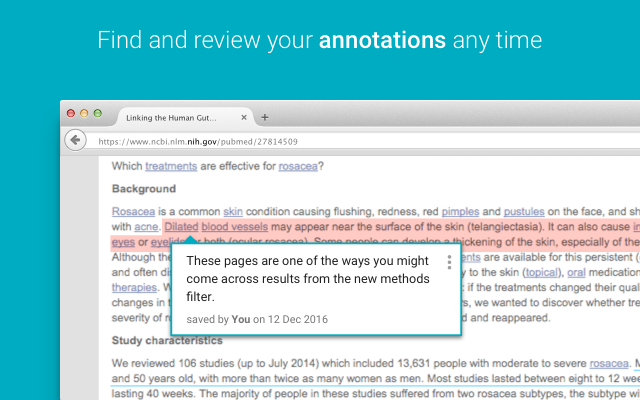The image size is (640, 400).
Task: Click the eyes link in highlighted text
Action: click(123, 242)
